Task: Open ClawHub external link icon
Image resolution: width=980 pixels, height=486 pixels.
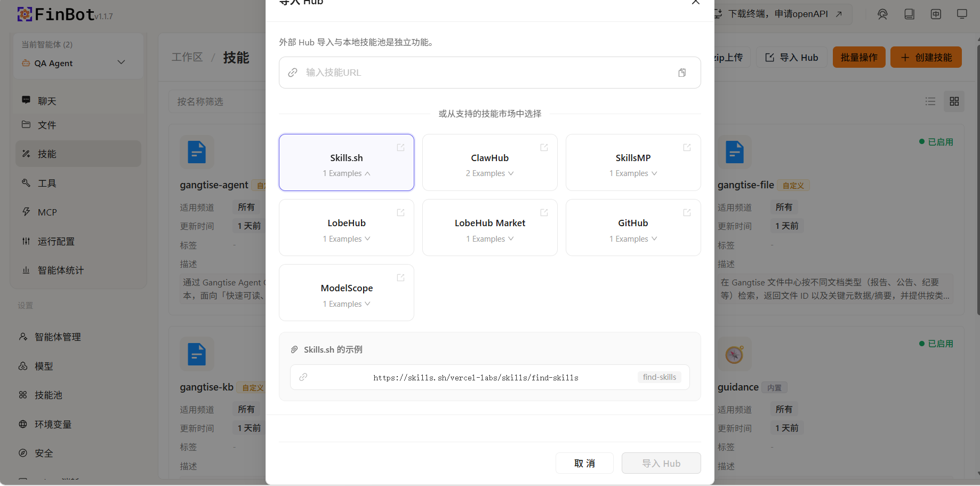Action: (544, 147)
